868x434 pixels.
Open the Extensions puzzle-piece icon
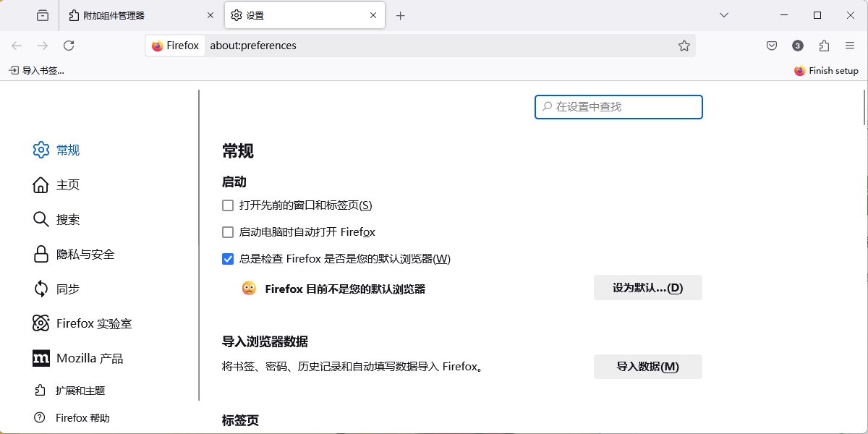824,46
